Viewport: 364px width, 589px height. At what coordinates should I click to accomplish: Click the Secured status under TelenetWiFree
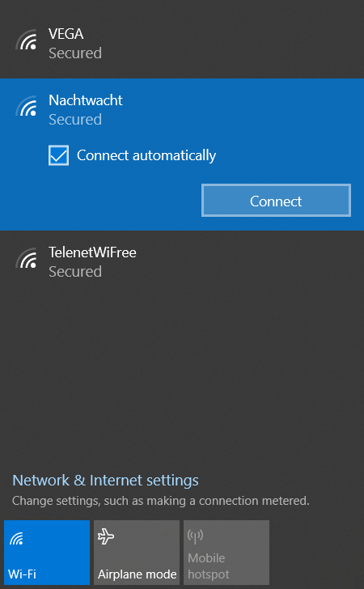point(75,271)
